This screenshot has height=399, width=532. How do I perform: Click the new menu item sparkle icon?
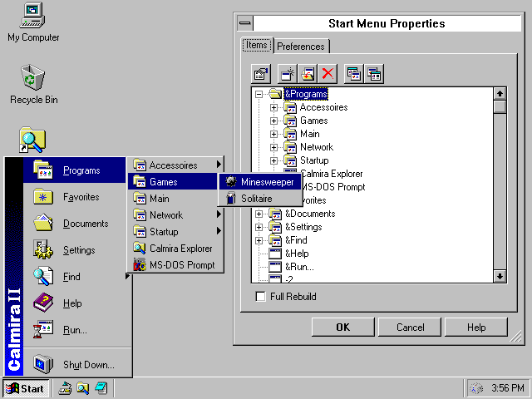click(288, 74)
